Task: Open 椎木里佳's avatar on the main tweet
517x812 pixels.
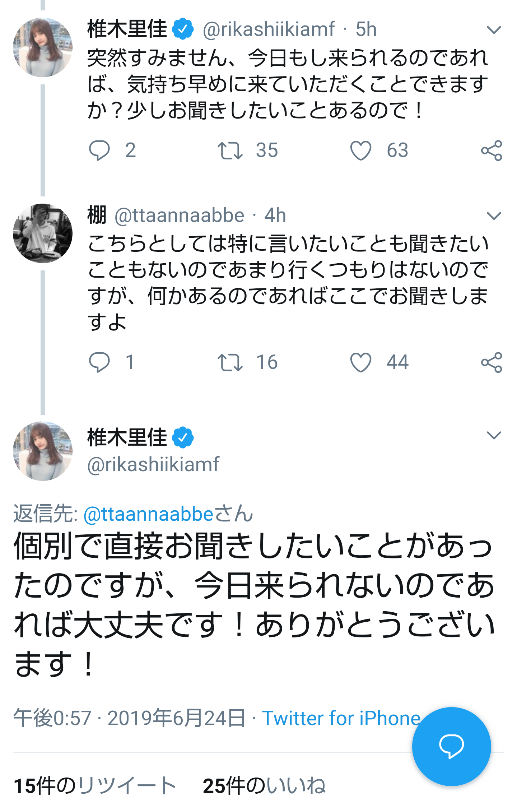Action: [x=43, y=451]
